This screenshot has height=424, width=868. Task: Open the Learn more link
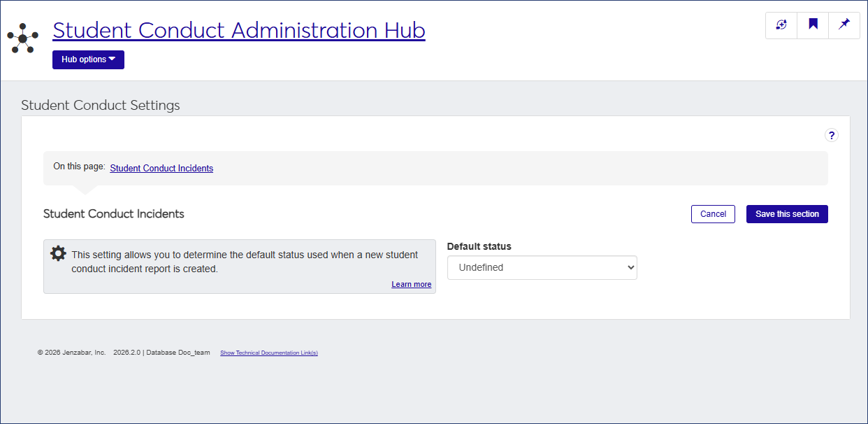tap(411, 284)
